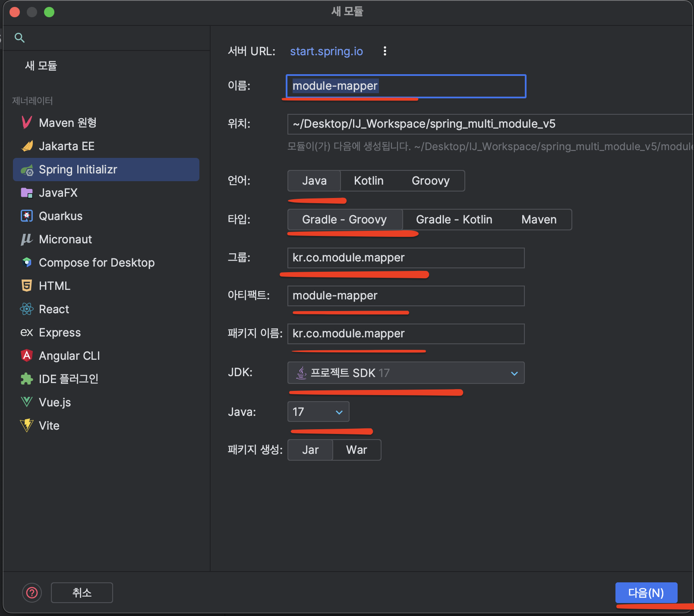Click the Compose for Desktop icon
The image size is (694, 616).
click(27, 262)
